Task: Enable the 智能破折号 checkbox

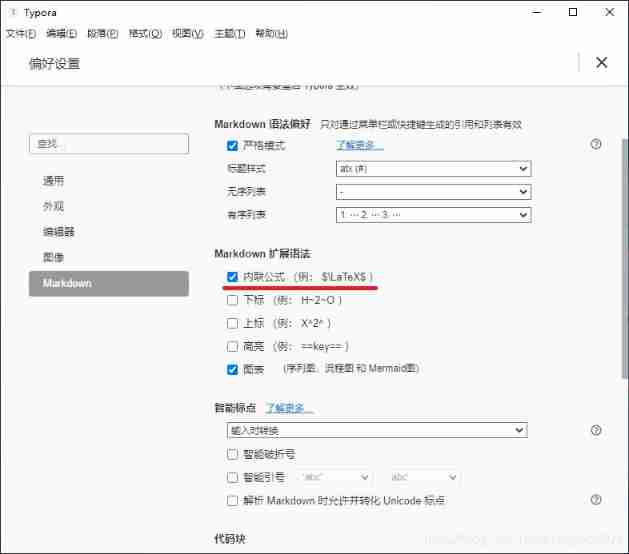Action: pyautogui.click(x=232, y=454)
